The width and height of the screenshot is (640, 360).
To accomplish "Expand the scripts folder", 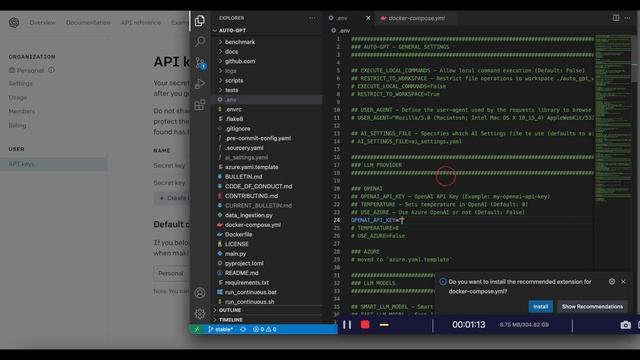I will coord(234,80).
